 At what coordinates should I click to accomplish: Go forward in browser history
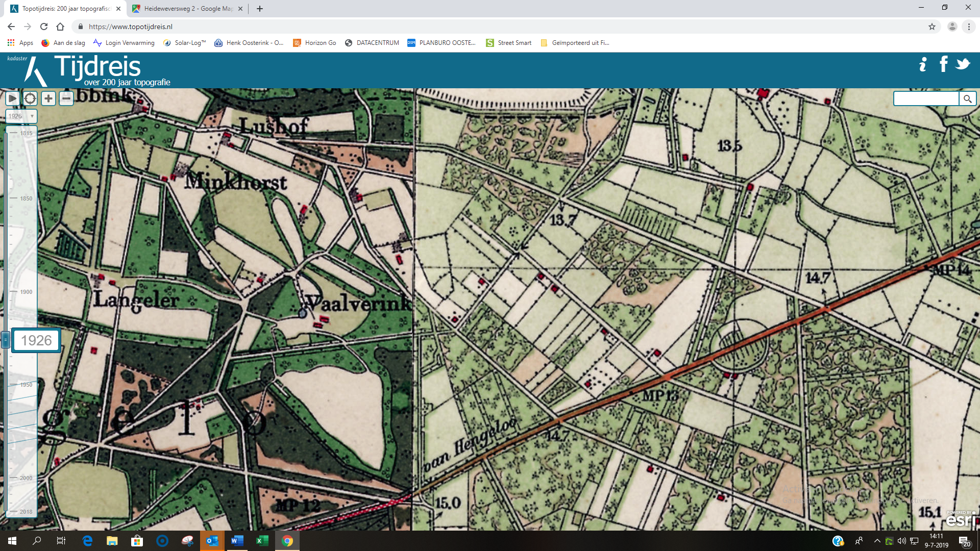coord(28,27)
